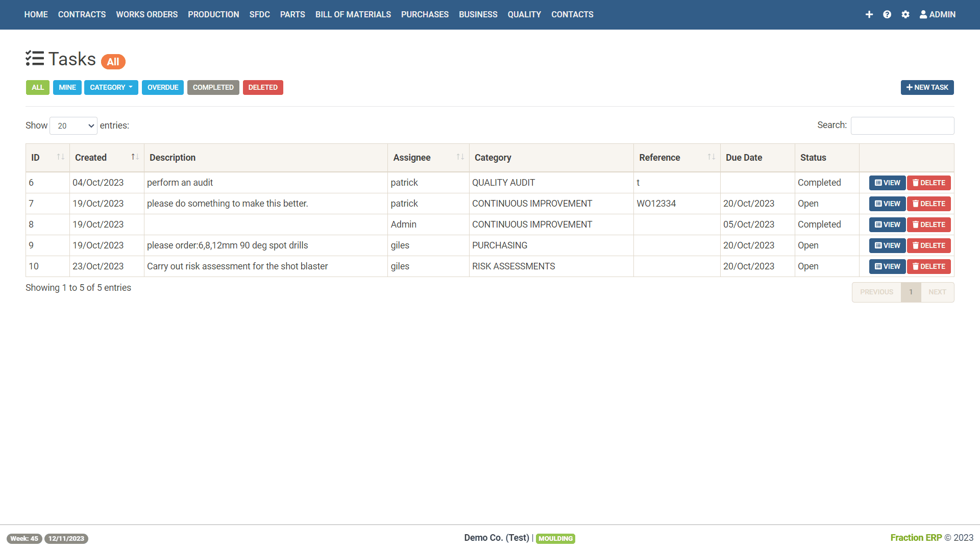This screenshot has width=980, height=551.
Task: Open the settings gear icon
Action: 905,14
